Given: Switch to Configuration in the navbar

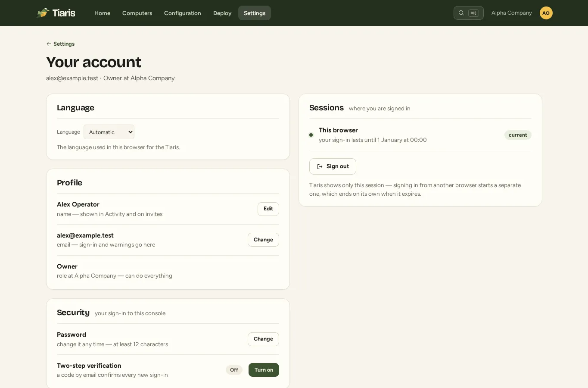Looking at the screenshot, I should pyautogui.click(x=183, y=13).
